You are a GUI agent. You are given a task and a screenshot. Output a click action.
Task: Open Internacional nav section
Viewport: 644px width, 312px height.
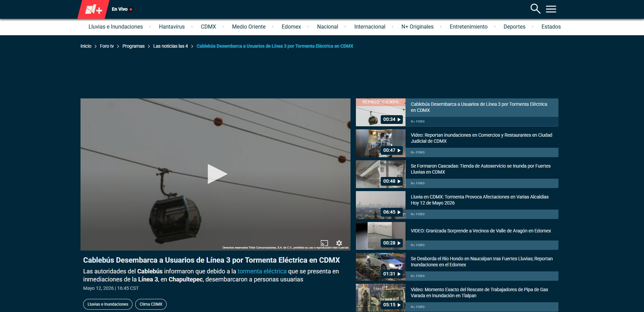[370, 27]
